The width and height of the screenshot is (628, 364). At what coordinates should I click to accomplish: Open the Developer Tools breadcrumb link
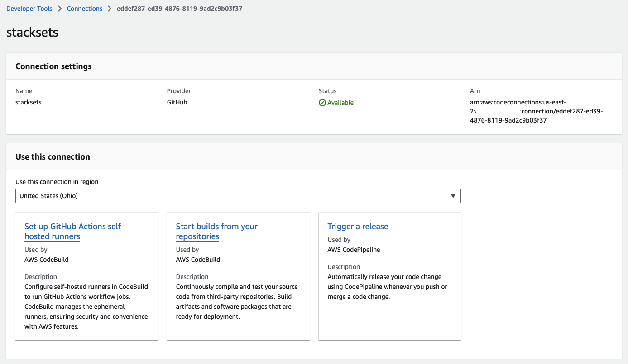click(29, 9)
